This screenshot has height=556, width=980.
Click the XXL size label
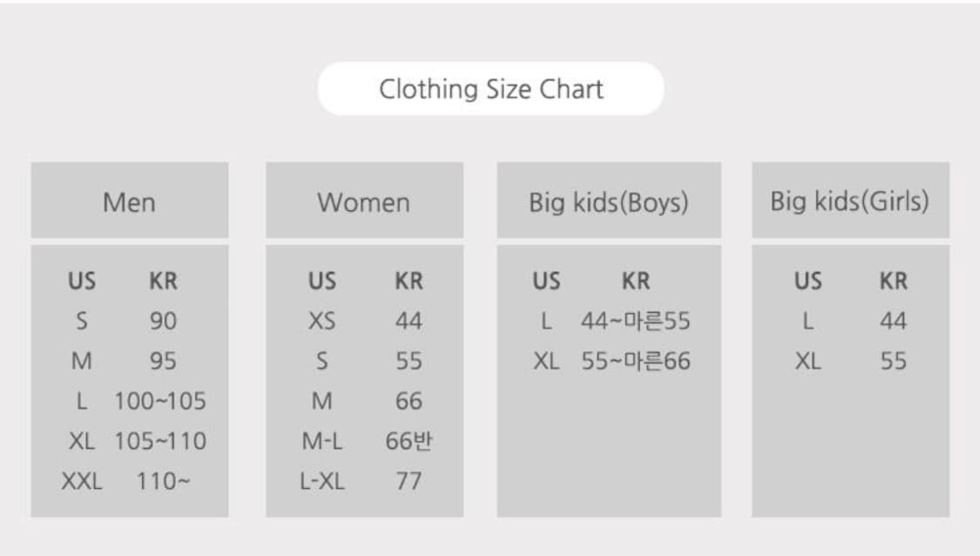coord(82,480)
